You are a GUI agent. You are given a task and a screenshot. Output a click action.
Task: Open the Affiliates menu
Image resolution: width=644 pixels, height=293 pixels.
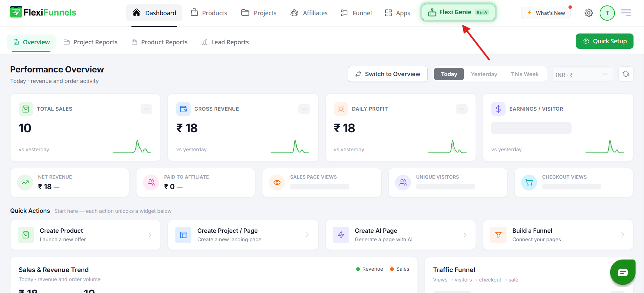[309, 13]
